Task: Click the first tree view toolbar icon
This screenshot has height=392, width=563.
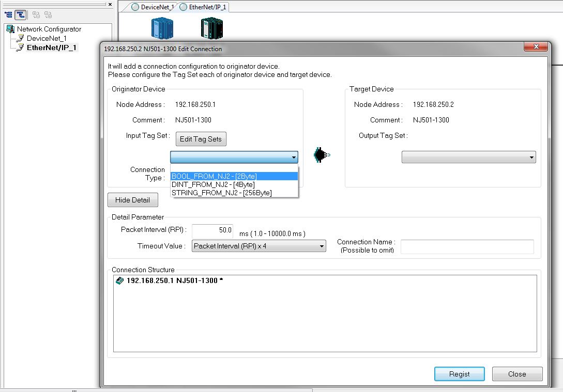Action: [x=8, y=14]
